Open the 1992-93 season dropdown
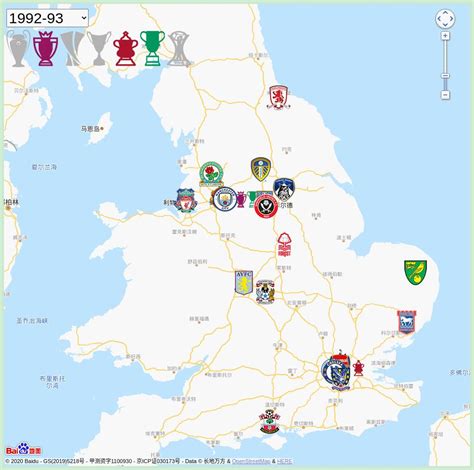 (47, 18)
